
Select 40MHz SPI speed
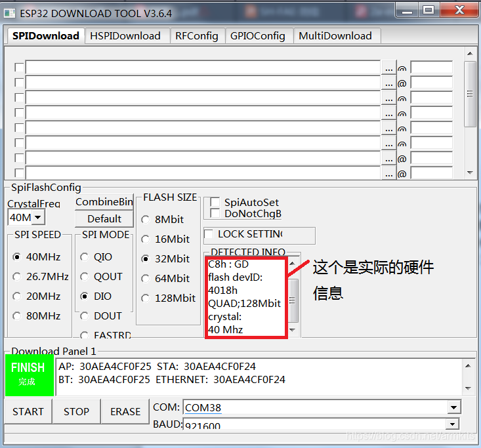coord(37,256)
